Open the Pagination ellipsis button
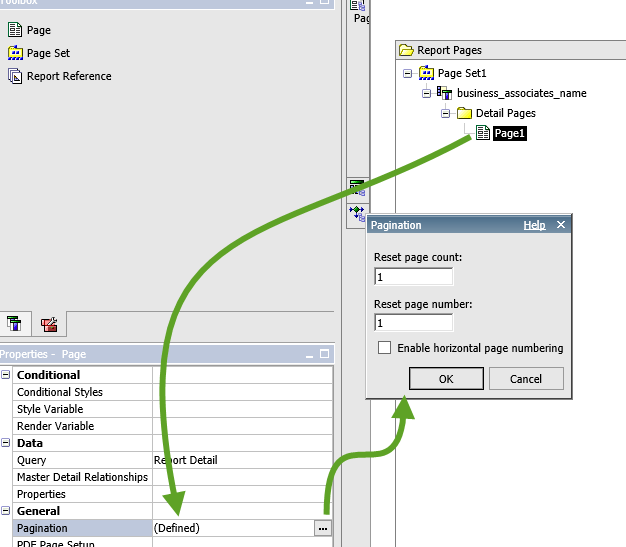 (323, 529)
